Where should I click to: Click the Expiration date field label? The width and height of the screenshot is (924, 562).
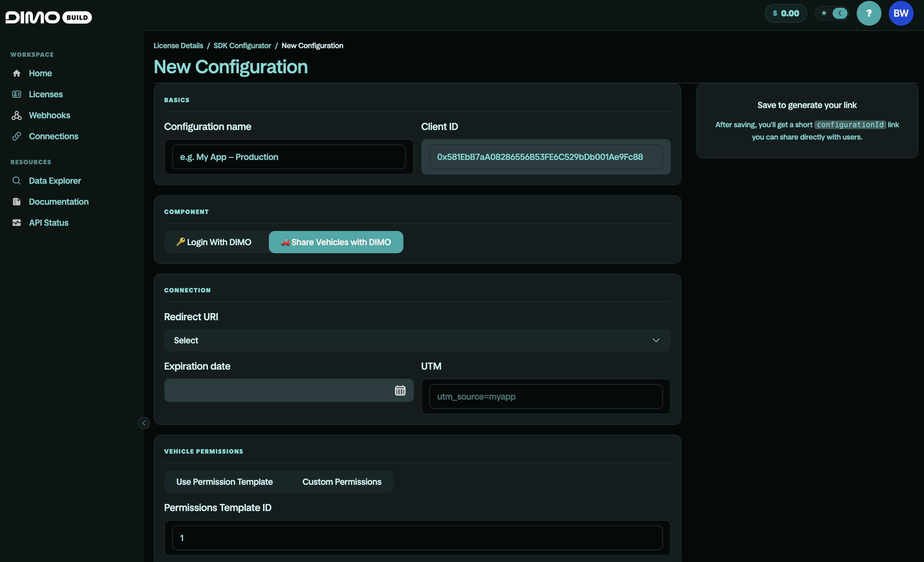(x=197, y=366)
